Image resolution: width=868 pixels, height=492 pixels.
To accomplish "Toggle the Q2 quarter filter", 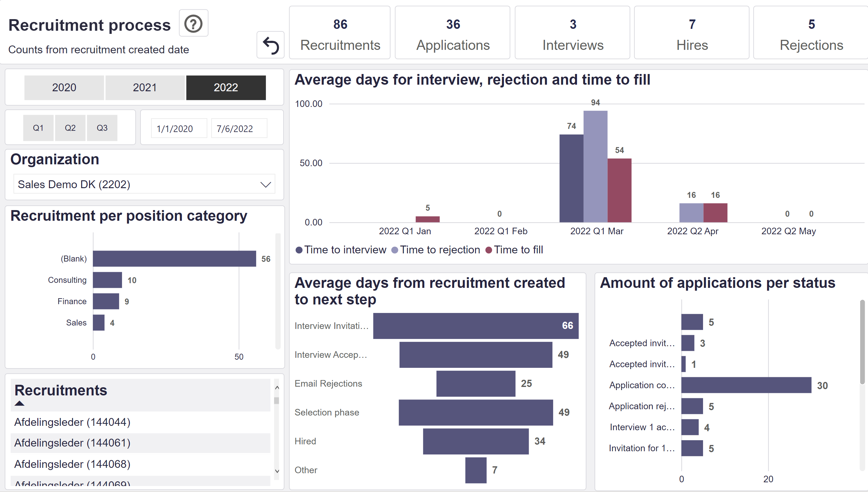I will tap(70, 128).
